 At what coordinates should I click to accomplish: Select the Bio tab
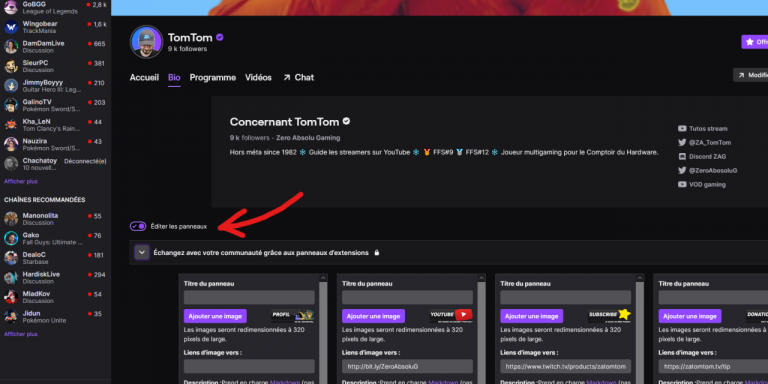point(174,77)
